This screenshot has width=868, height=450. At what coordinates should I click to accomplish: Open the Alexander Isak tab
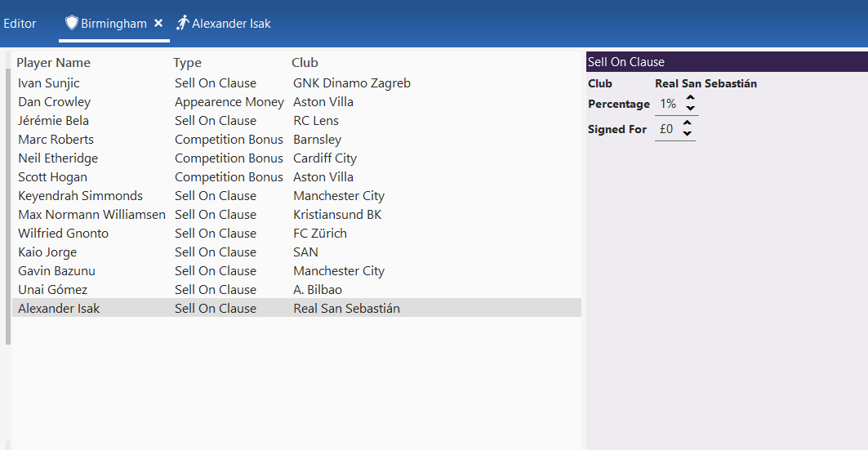click(231, 24)
